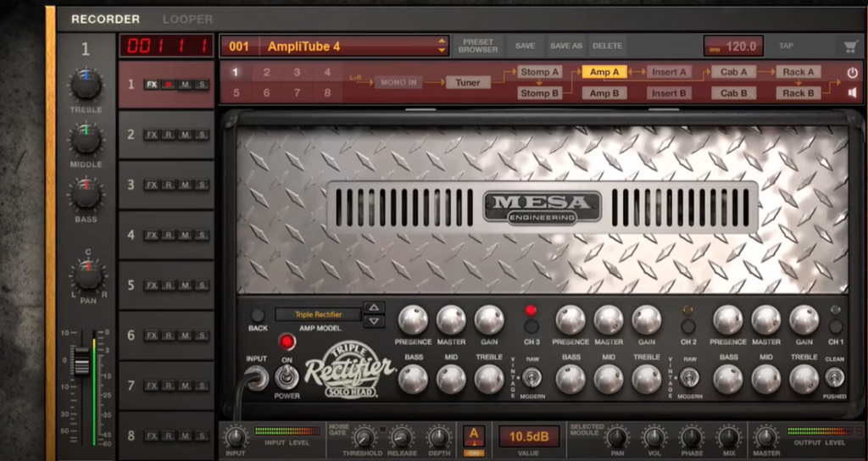Click the CH 2 Presence knob

tap(570, 319)
